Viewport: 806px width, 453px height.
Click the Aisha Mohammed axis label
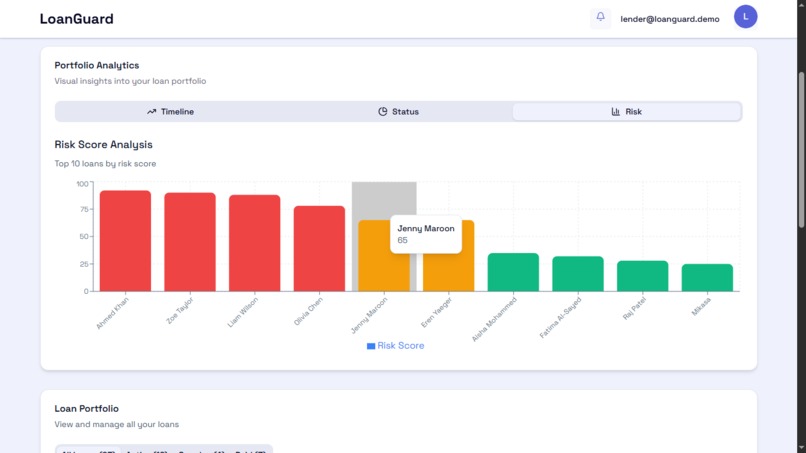pyautogui.click(x=494, y=319)
